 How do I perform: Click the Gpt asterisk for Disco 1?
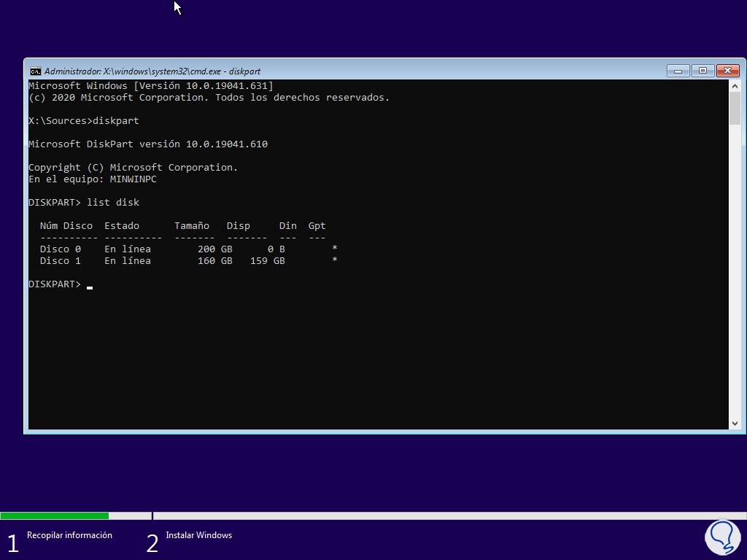(x=335, y=260)
